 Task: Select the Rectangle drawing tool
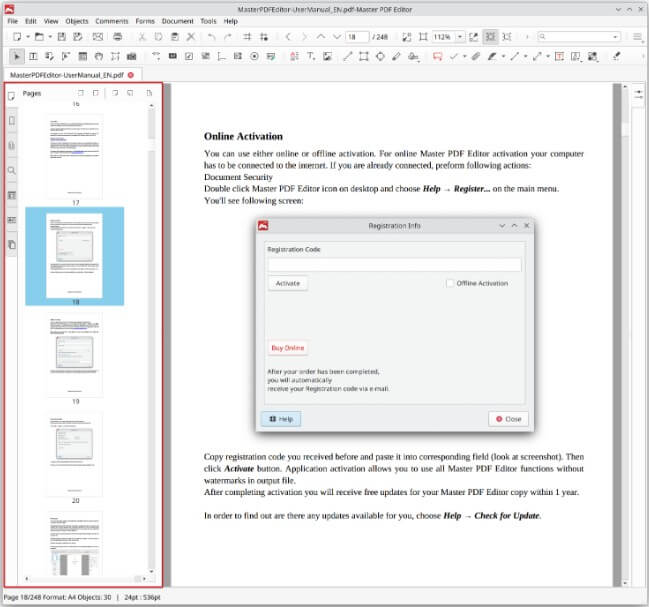coord(364,56)
